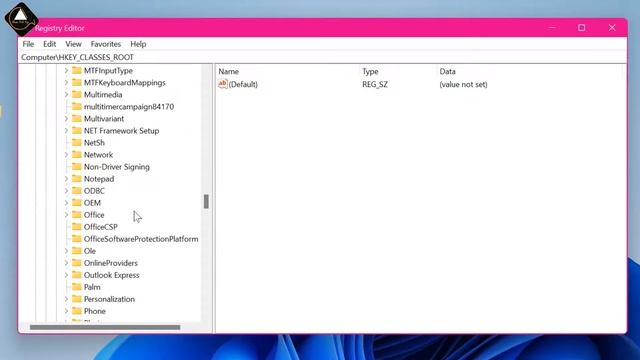
Task: Select the (Default) value name
Action: point(243,84)
